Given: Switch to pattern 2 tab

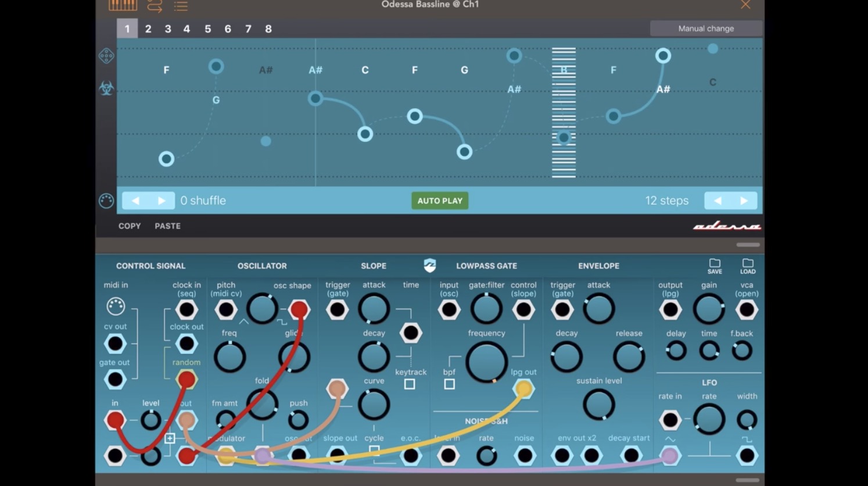Looking at the screenshot, I should [148, 28].
